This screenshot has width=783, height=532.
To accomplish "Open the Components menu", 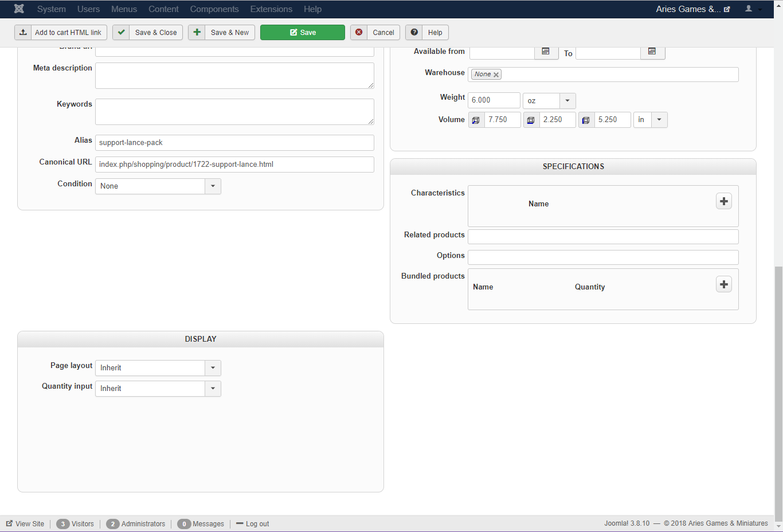I will [x=214, y=9].
